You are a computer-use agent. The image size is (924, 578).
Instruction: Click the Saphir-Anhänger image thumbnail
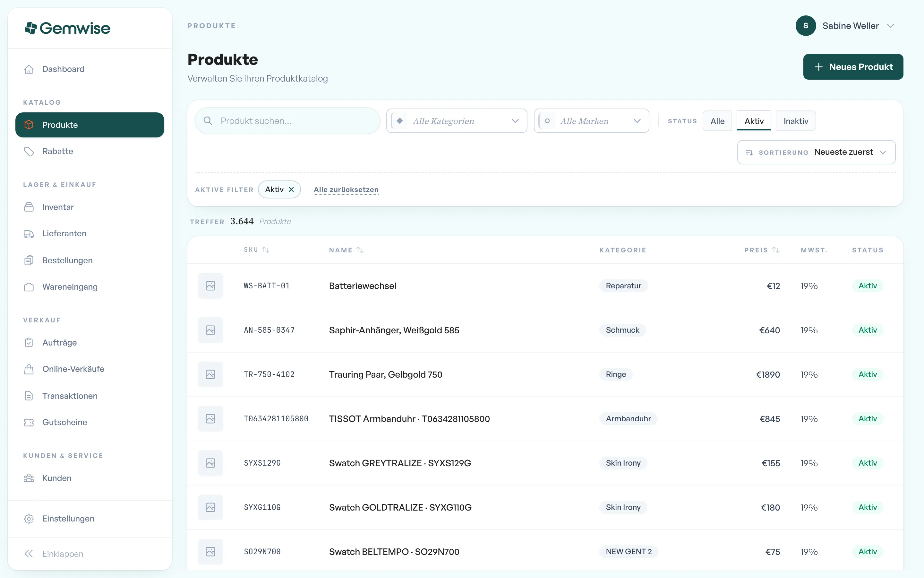pos(210,330)
